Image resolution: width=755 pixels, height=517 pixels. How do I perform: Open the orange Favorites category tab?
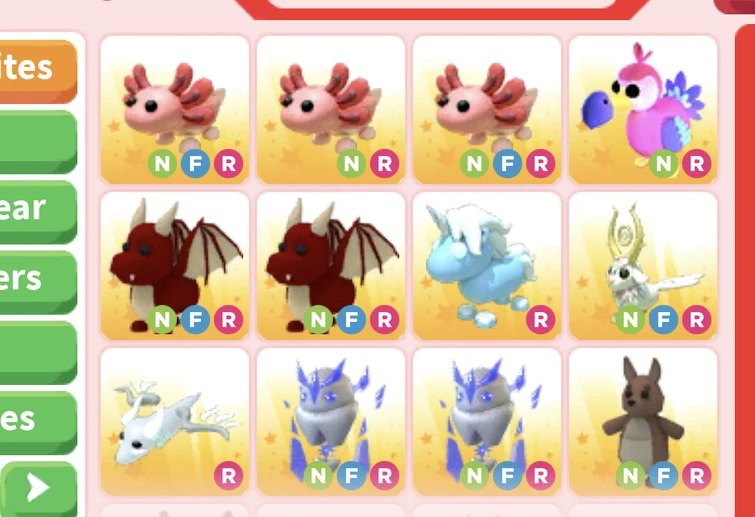coord(38,71)
